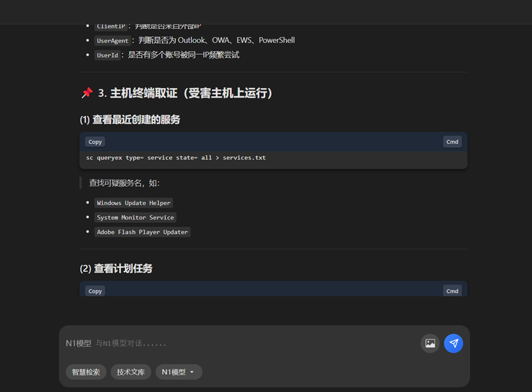The height and width of the screenshot is (392, 532).
Task: Open the N1模型 model dropdown
Action: [179, 372]
